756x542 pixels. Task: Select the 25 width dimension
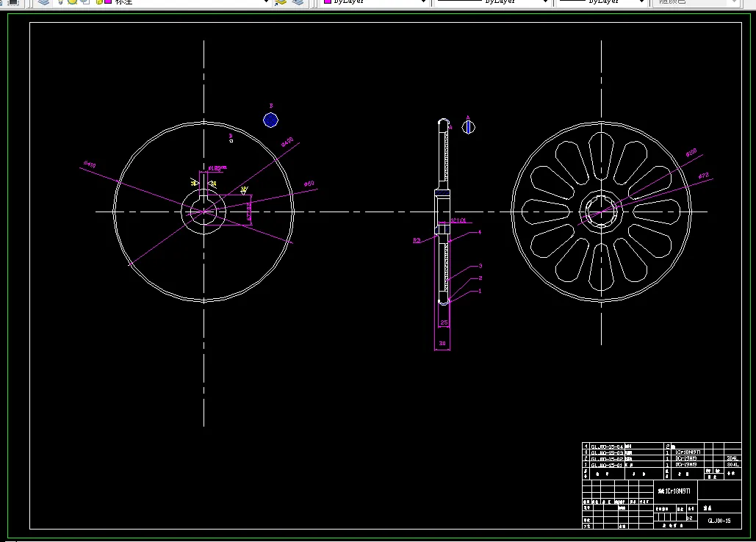(x=444, y=322)
